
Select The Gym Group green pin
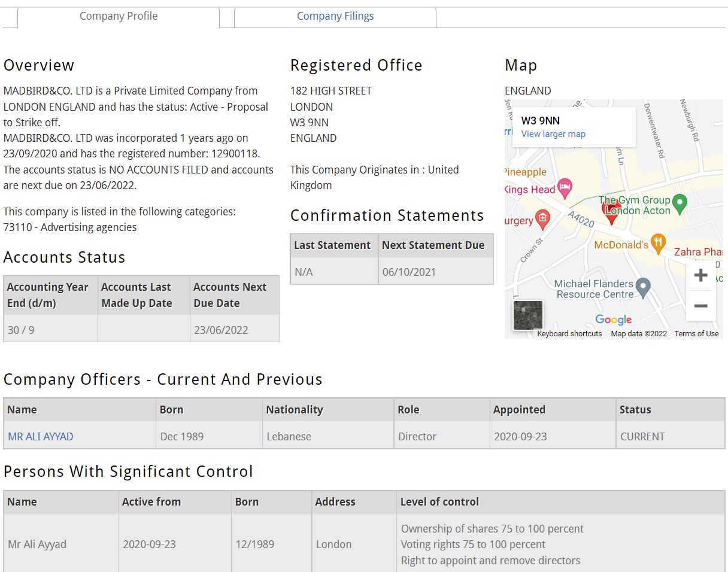[x=680, y=203]
